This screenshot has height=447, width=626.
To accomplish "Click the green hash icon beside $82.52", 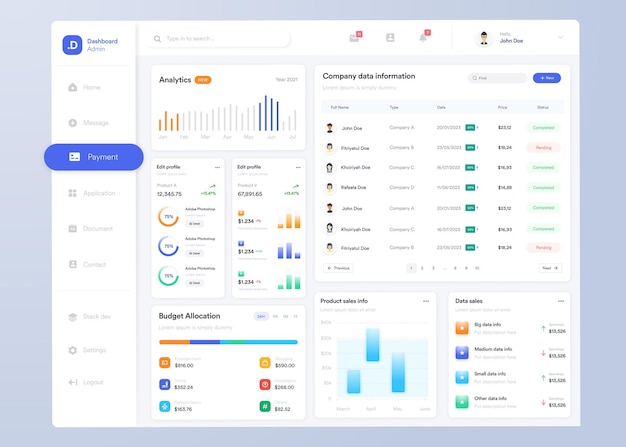I will click(x=265, y=406).
